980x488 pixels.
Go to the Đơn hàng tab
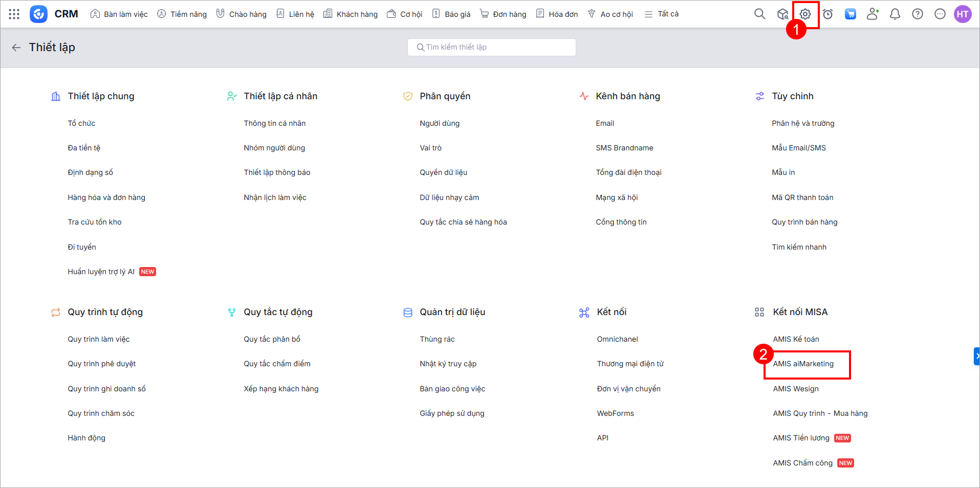(503, 14)
